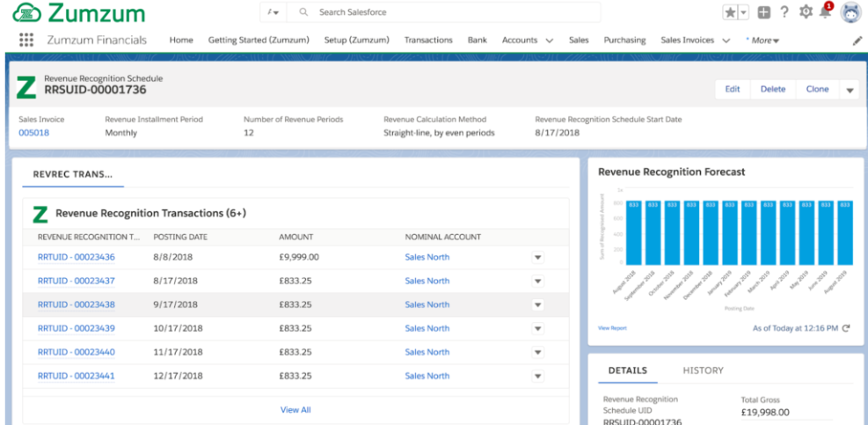The image size is (868, 425).
Task: Click the 8/17/2018 schedule start date
Action: 558,133
